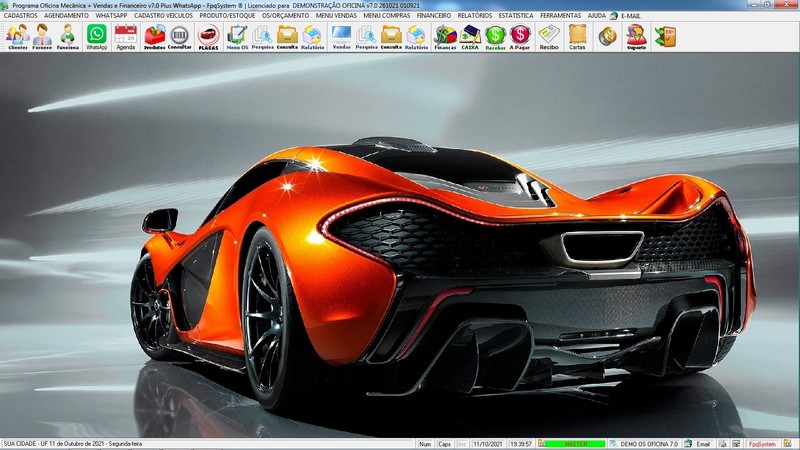Open the Clientes toolbar icon

pos(17,37)
